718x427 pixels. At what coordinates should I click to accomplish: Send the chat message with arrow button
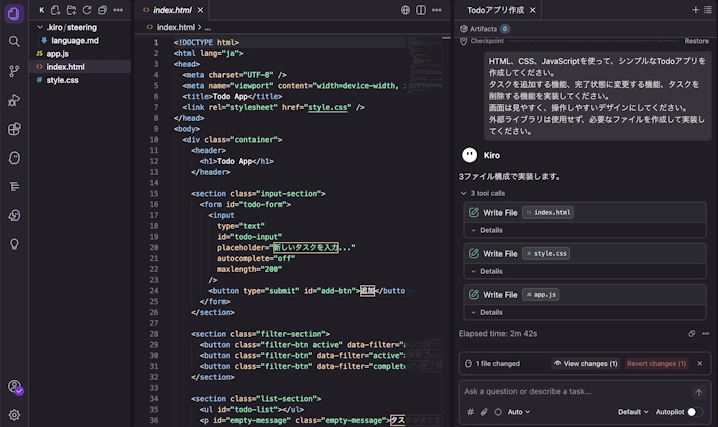[698, 392]
